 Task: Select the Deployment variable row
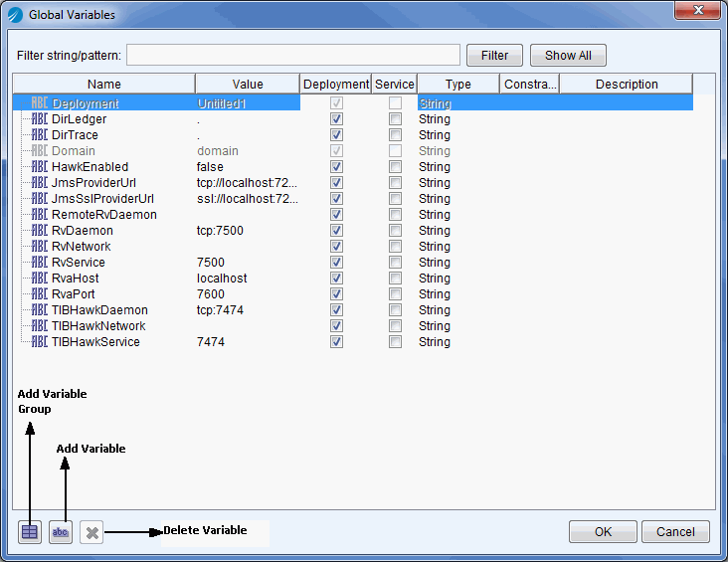[353, 103]
